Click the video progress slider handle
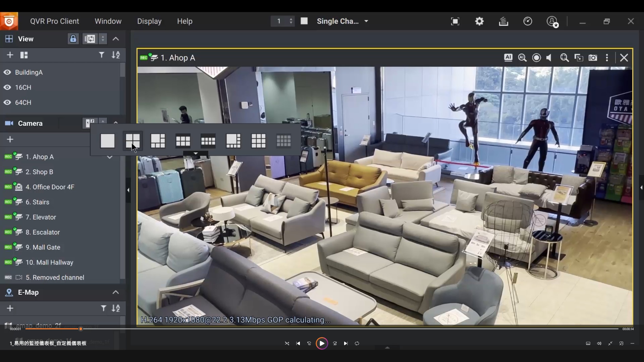Image resolution: width=644 pixels, height=362 pixels. point(81,329)
